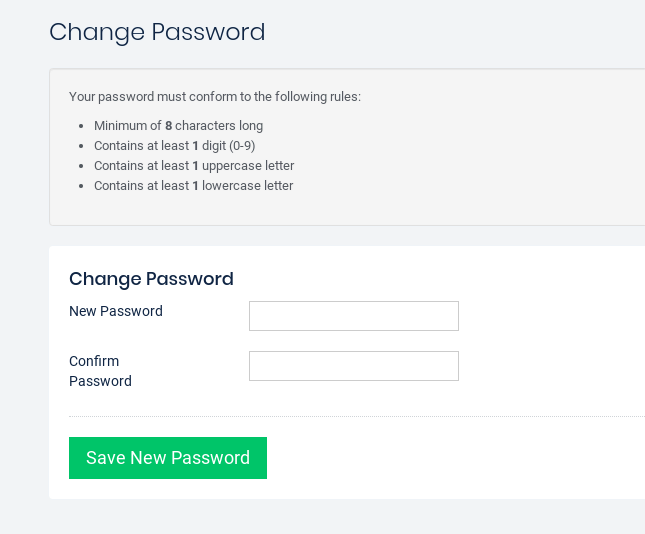This screenshot has width=645, height=534.
Task: Click the New Password input field
Action: point(353,316)
